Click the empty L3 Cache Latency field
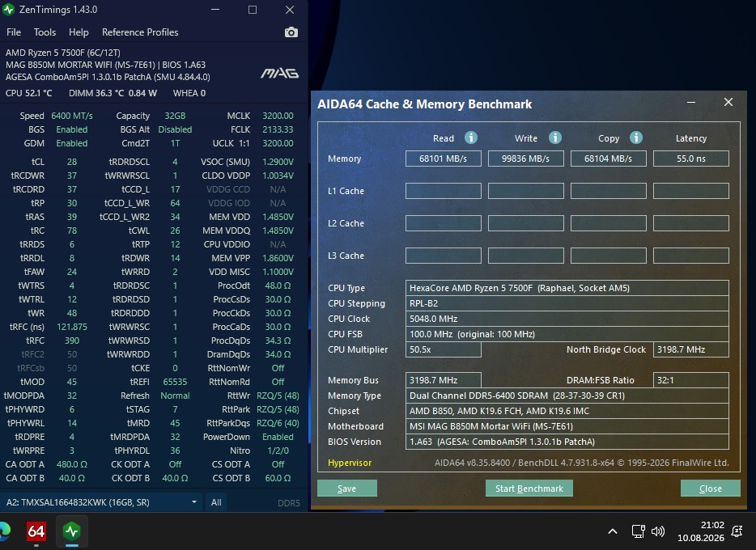 [691, 256]
